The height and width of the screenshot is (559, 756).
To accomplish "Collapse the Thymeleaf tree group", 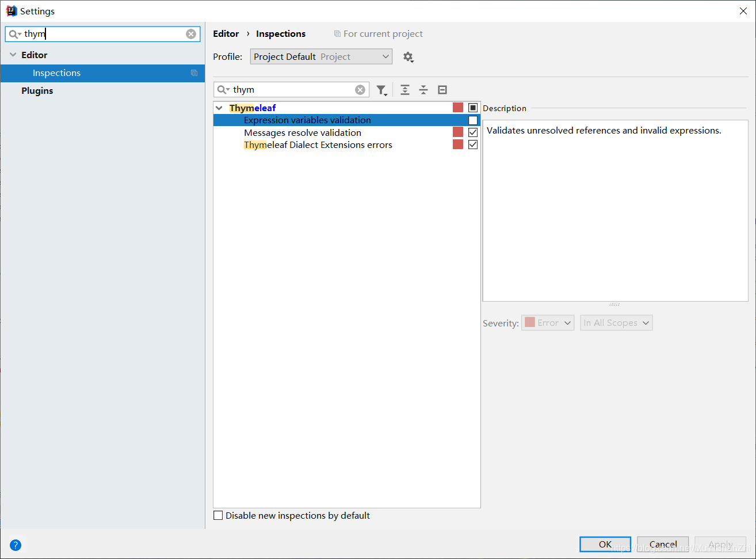I will pyautogui.click(x=219, y=108).
